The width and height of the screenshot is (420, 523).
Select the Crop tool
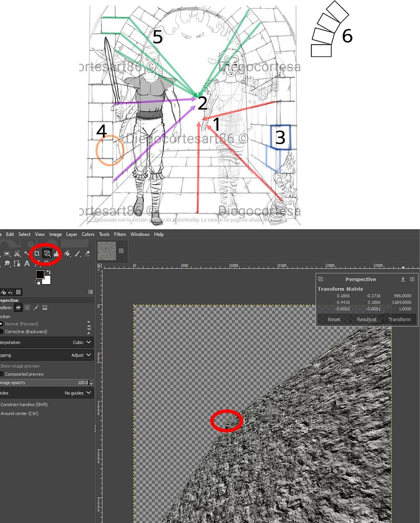(x=37, y=253)
